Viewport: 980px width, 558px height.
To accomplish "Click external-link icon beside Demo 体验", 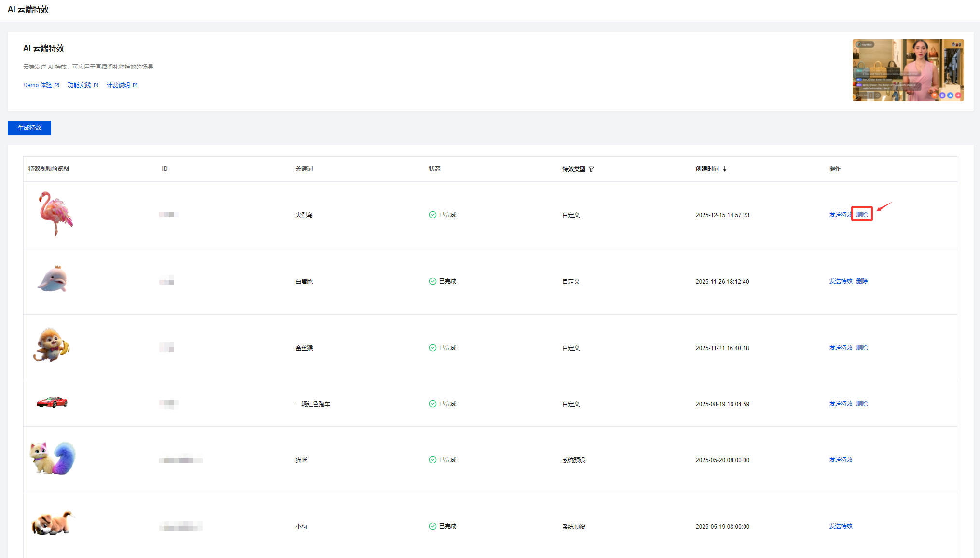I will (x=57, y=85).
